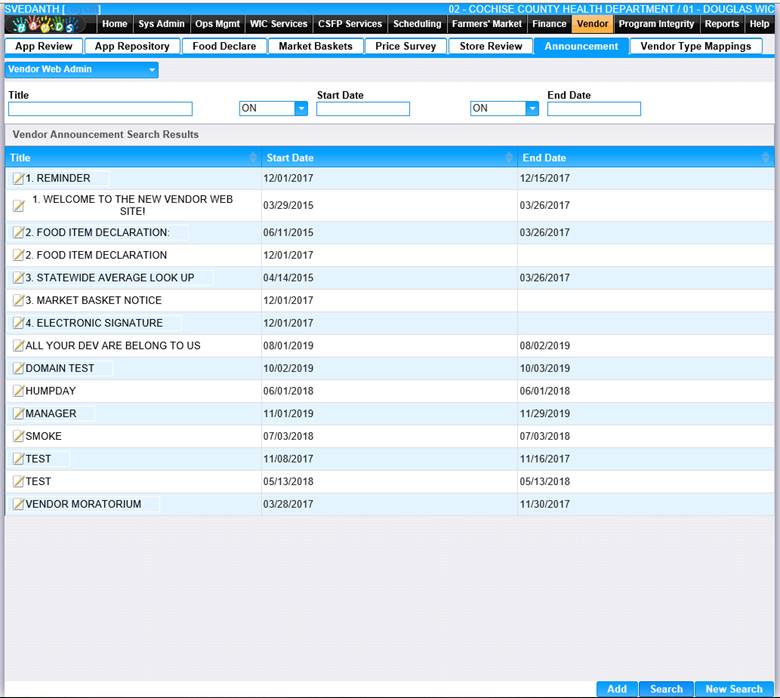780x698 pixels.
Task: Open the Scheduling menu
Action: (417, 24)
